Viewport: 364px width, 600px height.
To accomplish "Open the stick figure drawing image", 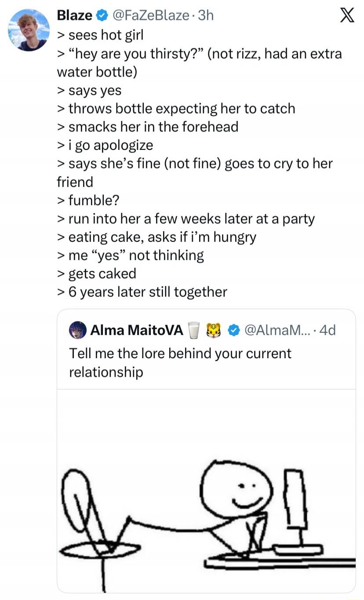I will tap(206, 490).
